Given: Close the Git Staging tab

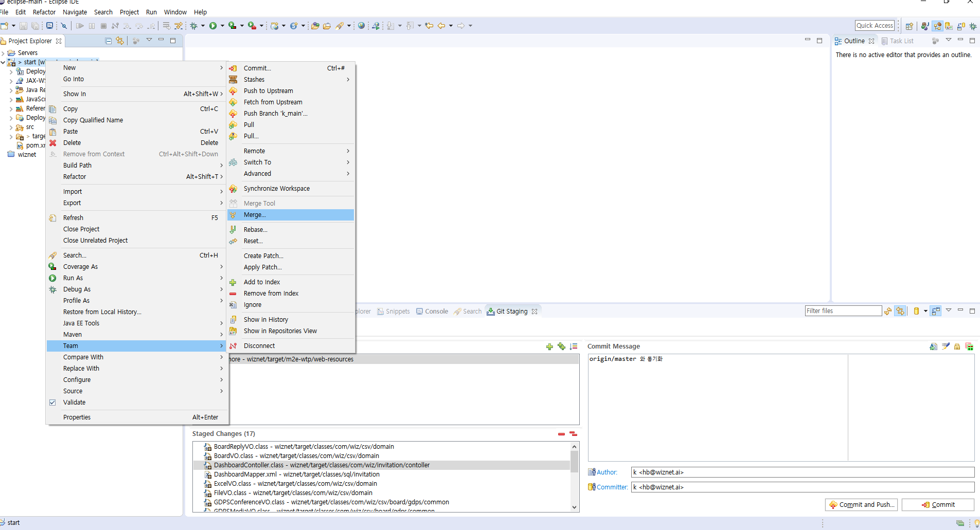Looking at the screenshot, I should tap(535, 312).
